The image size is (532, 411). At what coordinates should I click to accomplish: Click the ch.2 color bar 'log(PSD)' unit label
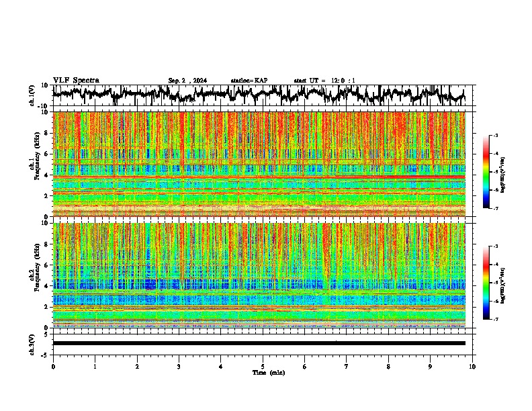coord(503,285)
